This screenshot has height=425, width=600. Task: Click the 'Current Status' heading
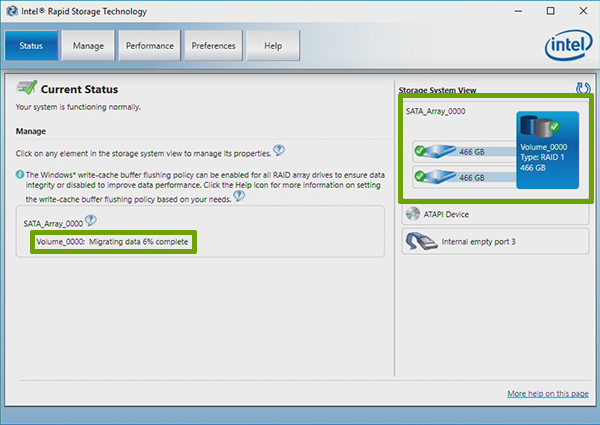click(79, 89)
